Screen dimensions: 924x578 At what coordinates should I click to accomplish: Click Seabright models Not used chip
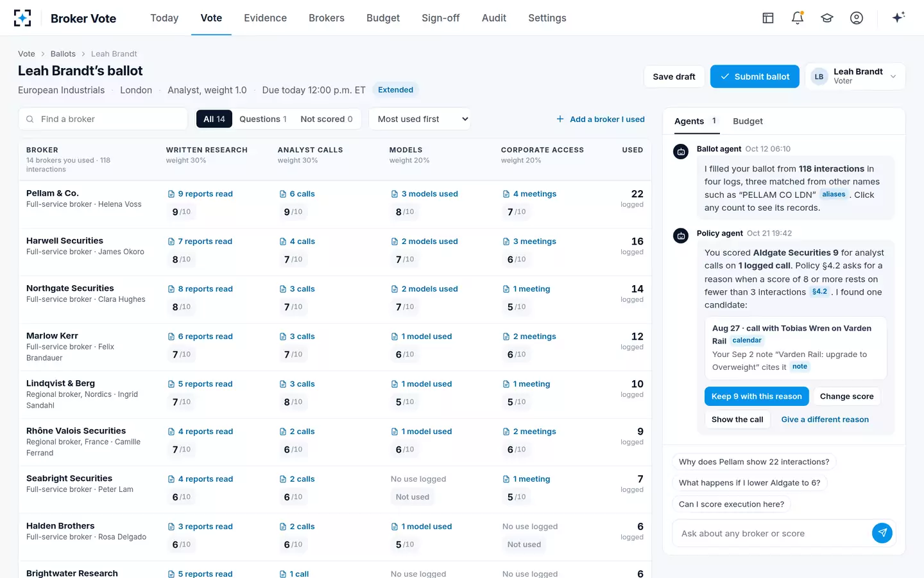413,497
